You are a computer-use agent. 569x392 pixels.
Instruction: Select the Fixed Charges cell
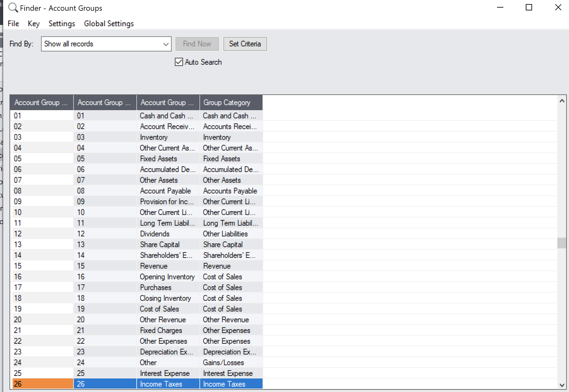(x=168, y=330)
